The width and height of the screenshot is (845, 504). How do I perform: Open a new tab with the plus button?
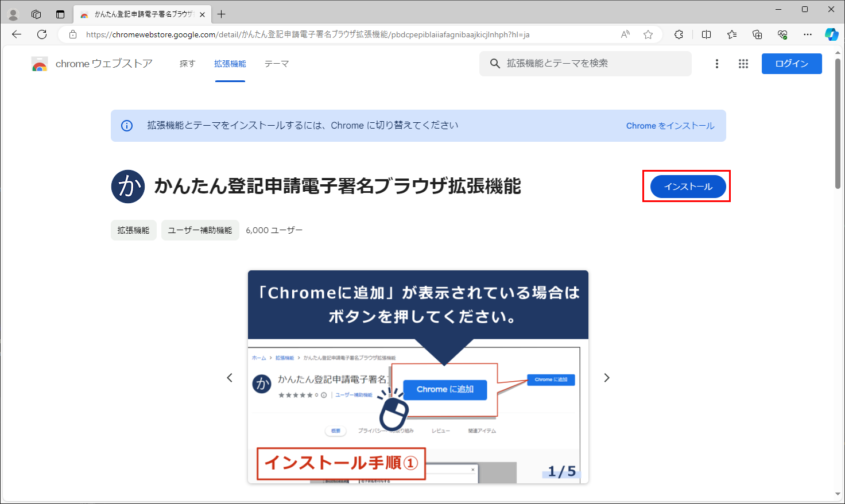(222, 14)
